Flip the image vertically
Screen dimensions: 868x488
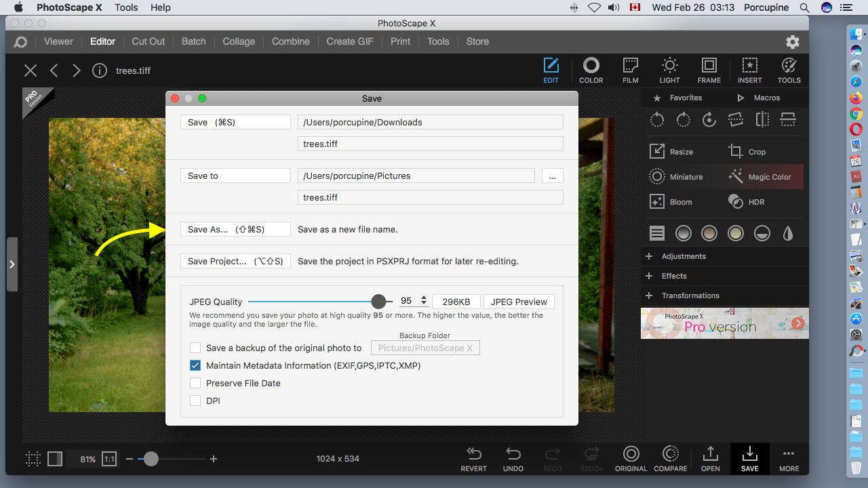[x=788, y=120]
